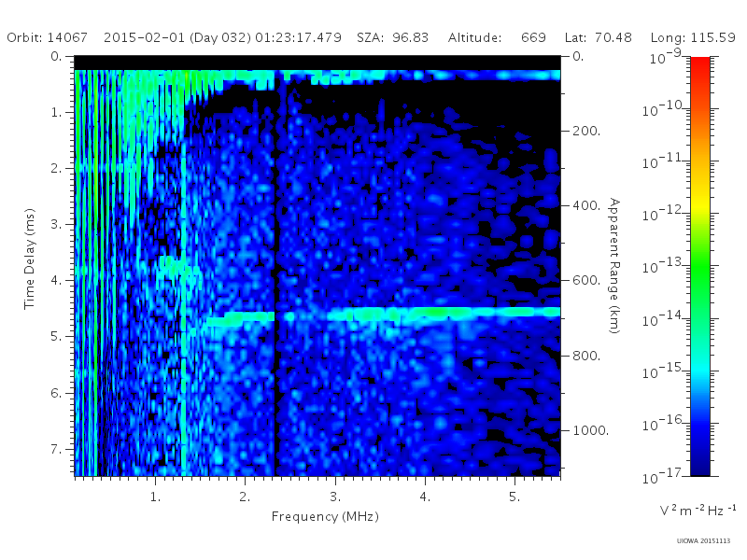Click the '5.' frequency axis tick label
The height and width of the screenshot is (560, 747).
click(514, 497)
